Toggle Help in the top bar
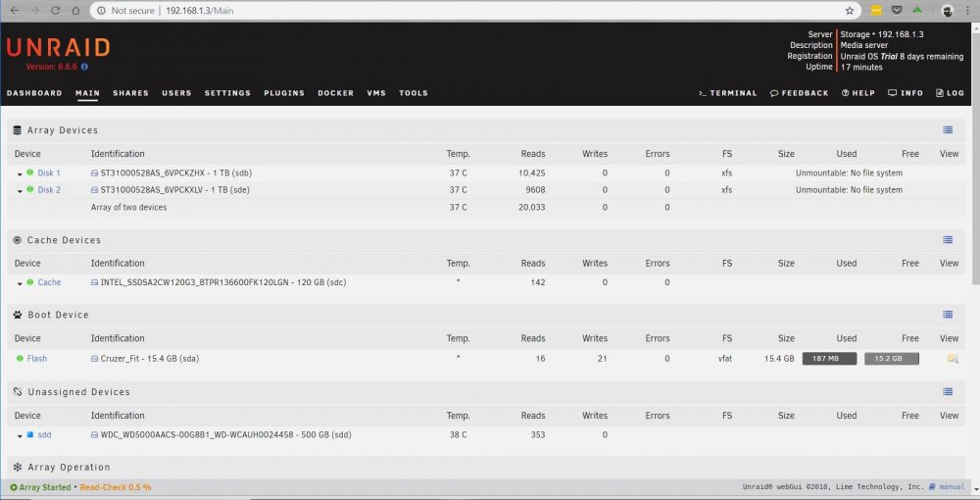980x500 pixels. [858, 92]
